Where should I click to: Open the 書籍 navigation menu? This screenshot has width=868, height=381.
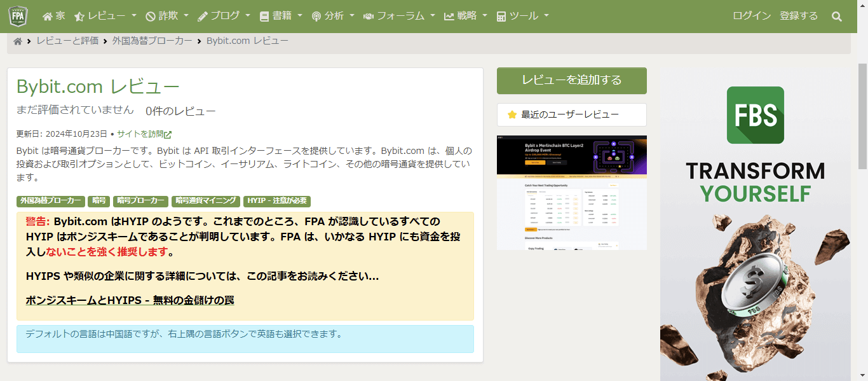pos(281,16)
